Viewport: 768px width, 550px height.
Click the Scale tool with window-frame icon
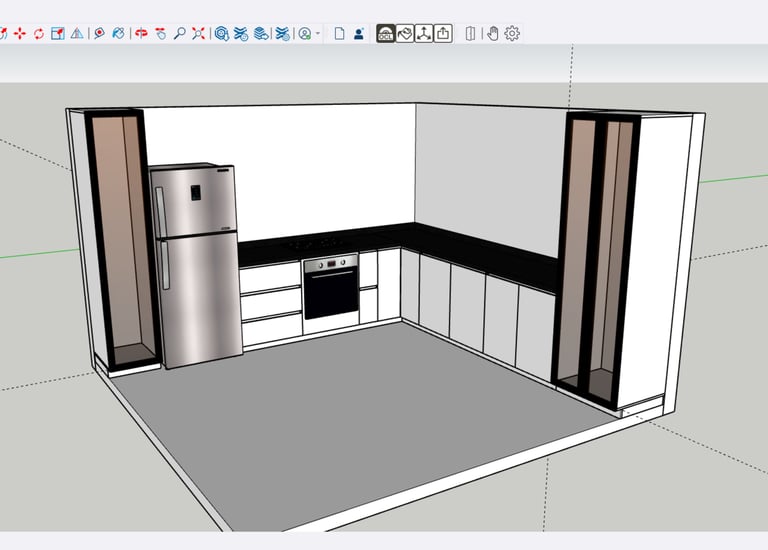click(x=58, y=33)
